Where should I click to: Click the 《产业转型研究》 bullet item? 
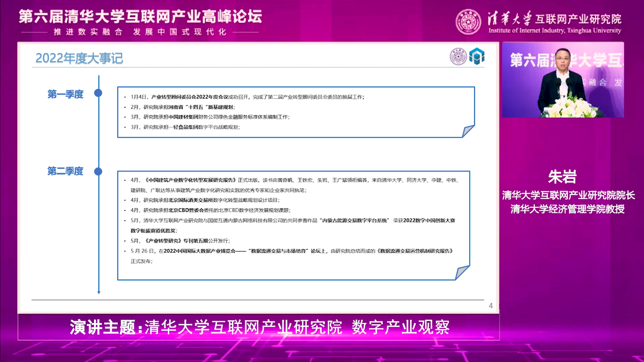pos(180,240)
